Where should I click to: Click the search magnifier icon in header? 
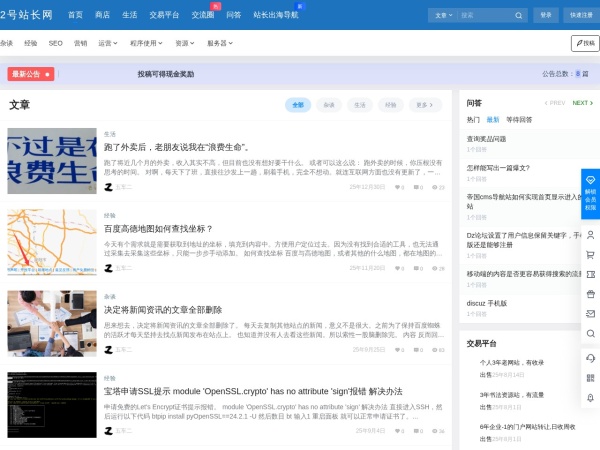521,15
